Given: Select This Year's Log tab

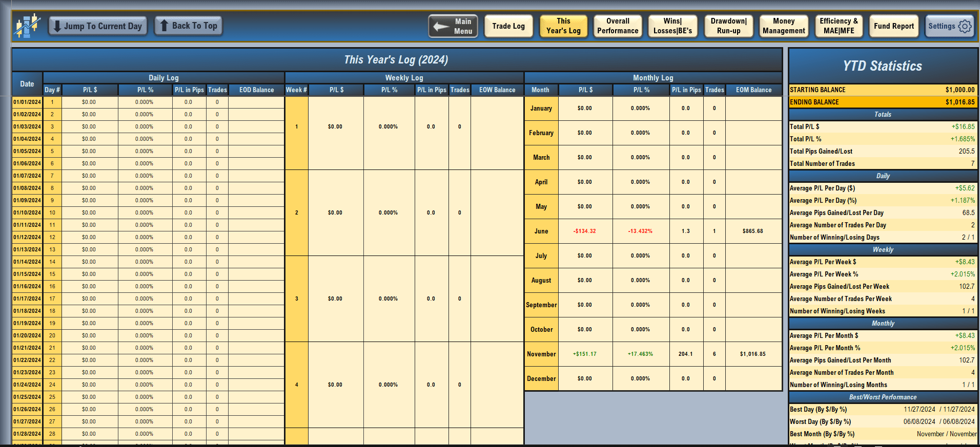Looking at the screenshot, I should tap(563, 26).
